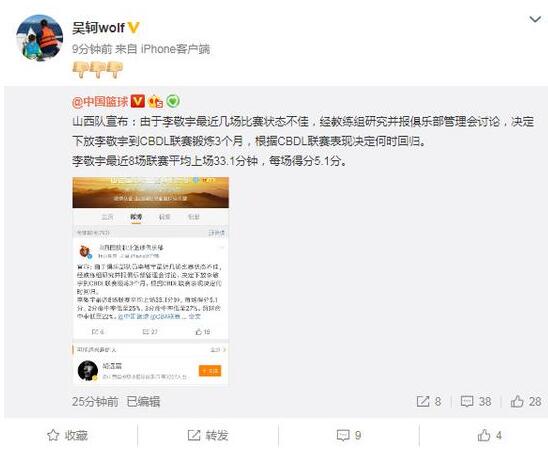Repost using the 转发 button
The height and width of the screenshot is (450, 548).
click(208, 435)
